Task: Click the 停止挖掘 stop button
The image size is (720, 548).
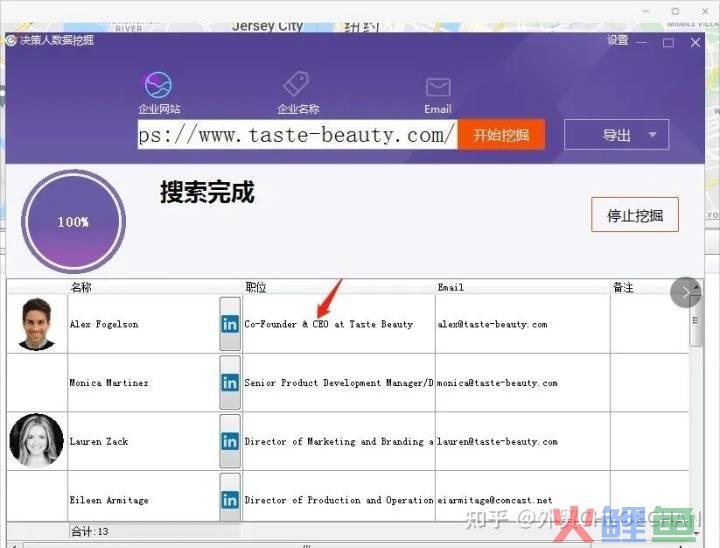Action: pos(635,215)
